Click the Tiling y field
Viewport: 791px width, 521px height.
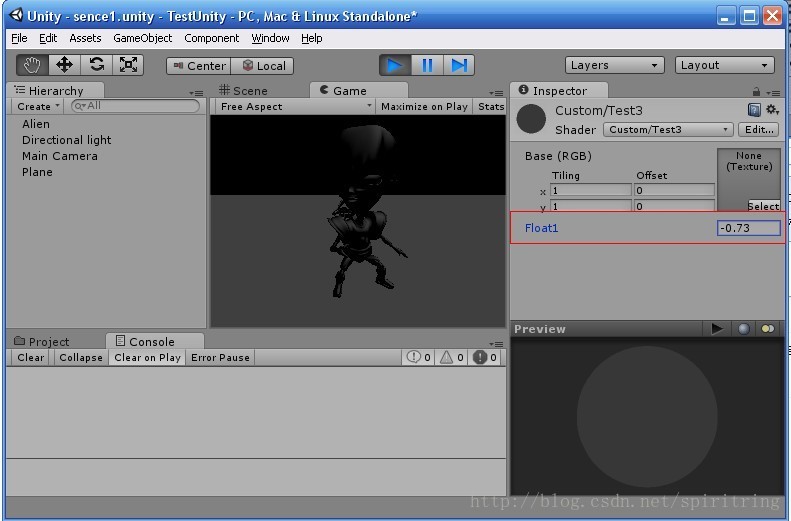pos(591,206)
